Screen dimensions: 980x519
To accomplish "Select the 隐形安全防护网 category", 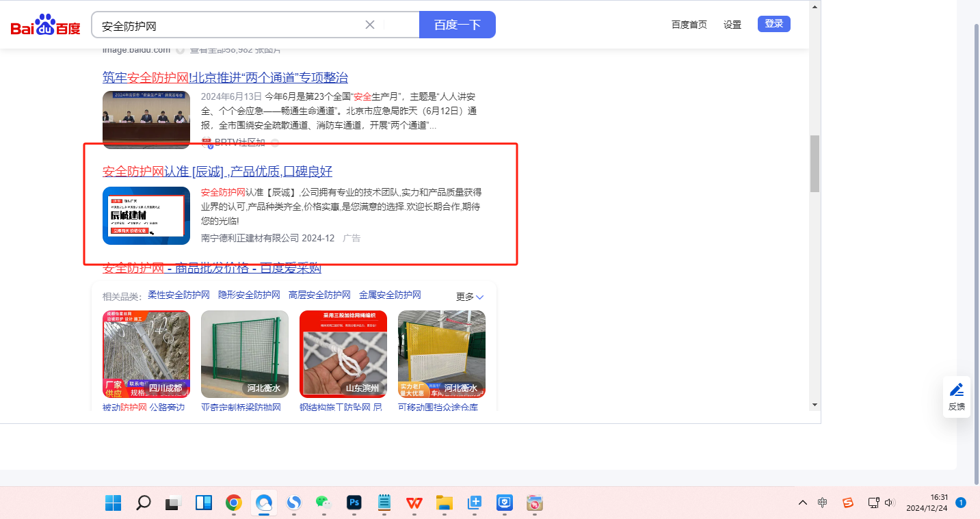I will click(x=249, y=295).
